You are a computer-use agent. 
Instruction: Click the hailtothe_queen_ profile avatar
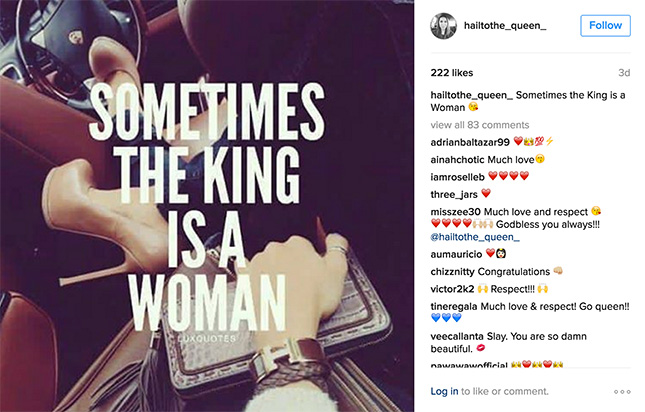coord(443,27)
